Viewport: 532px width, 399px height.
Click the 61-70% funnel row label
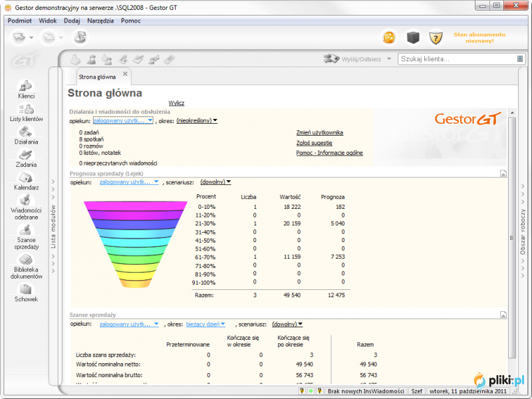205,257
